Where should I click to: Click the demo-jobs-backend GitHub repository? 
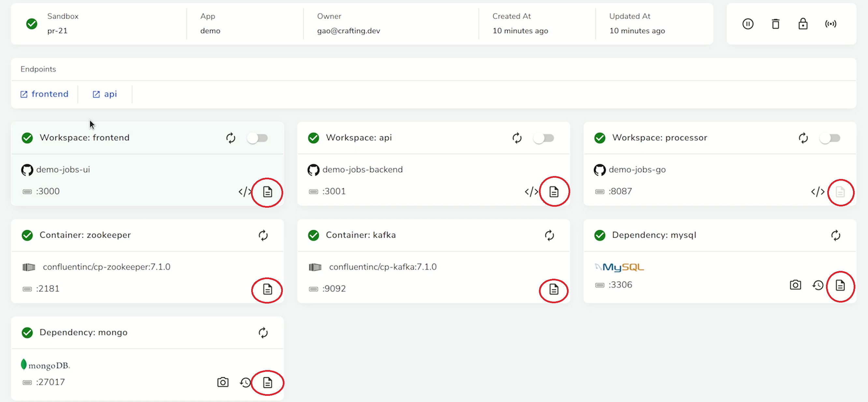[362, 170]
